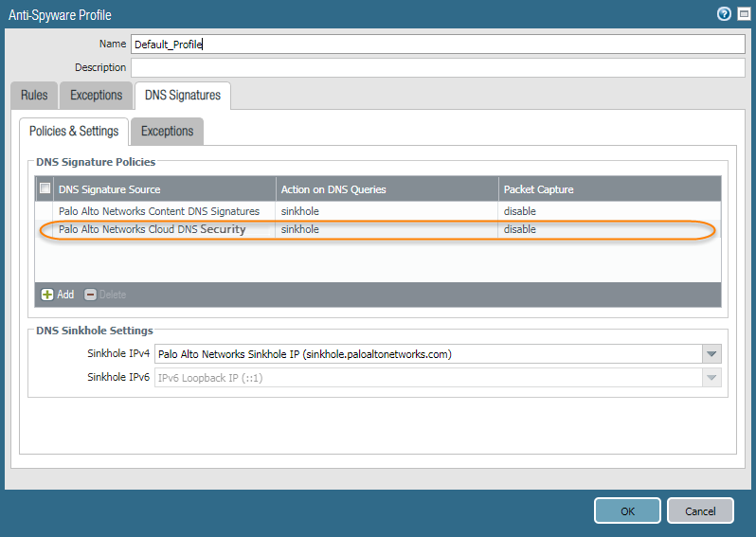The image size is (756, 537).
Task: Sort by the Action on DNS Queries column
Action: [x=387, y=189]
